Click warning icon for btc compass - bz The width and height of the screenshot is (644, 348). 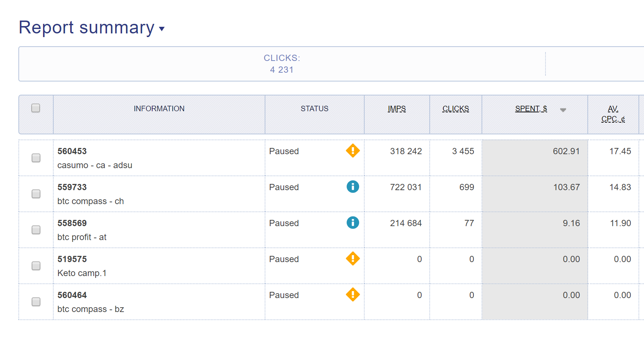(x=353, y=294)
